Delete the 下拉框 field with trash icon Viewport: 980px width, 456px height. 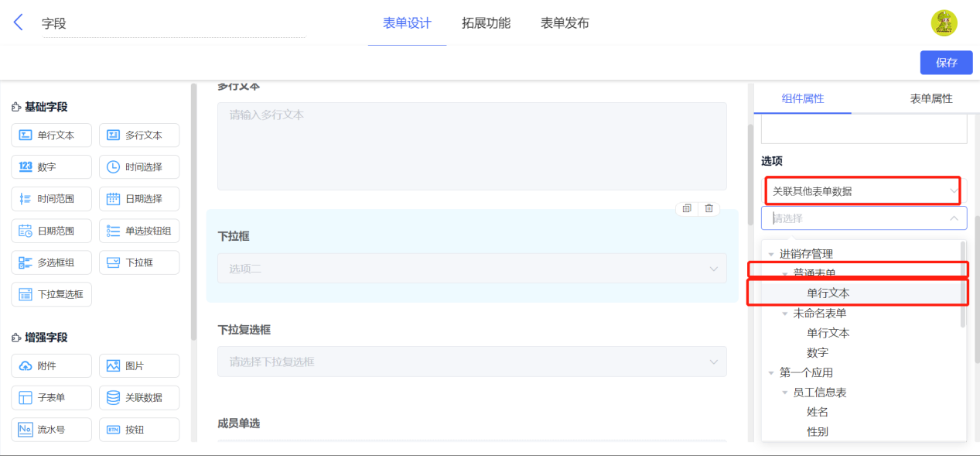click(x=709, y=209)
